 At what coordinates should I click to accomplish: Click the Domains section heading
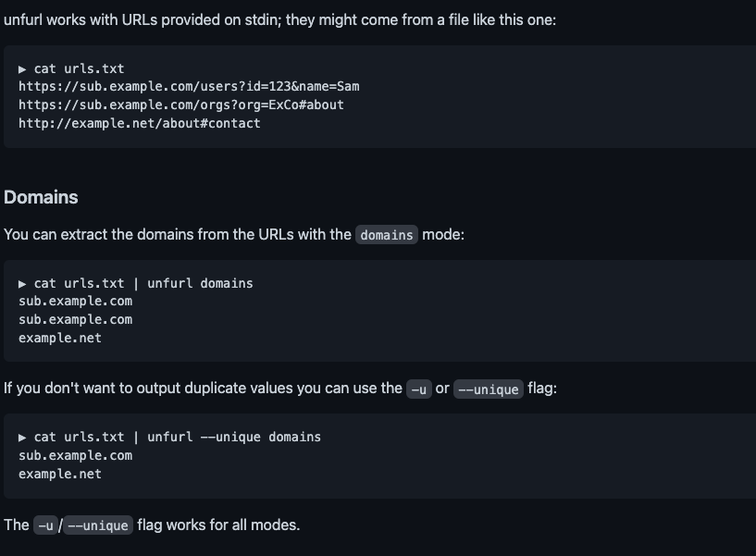(x=41, y=197)
